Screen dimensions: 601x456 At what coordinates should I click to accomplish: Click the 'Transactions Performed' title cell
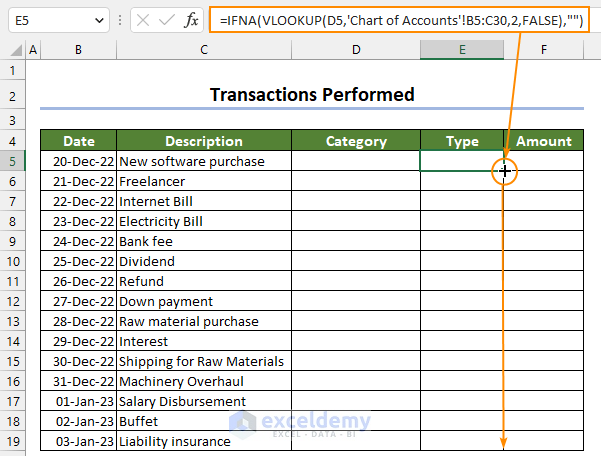coord(312,95)
